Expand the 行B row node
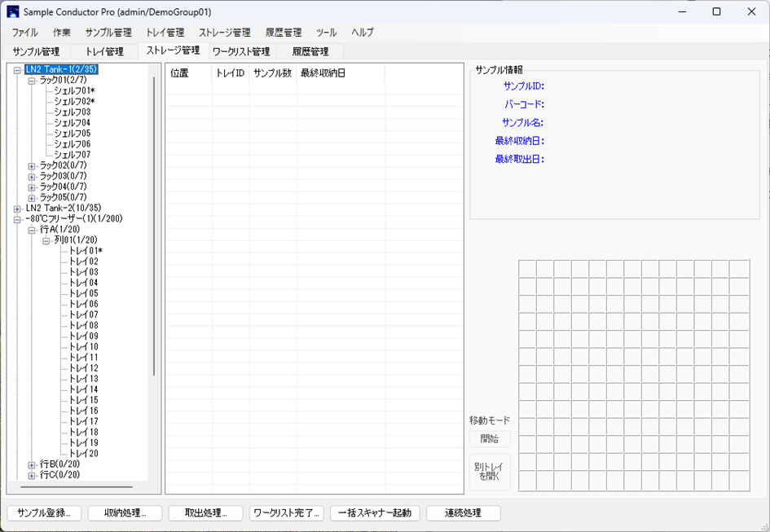This screenshot has width=770, height=532. [32, 464]
